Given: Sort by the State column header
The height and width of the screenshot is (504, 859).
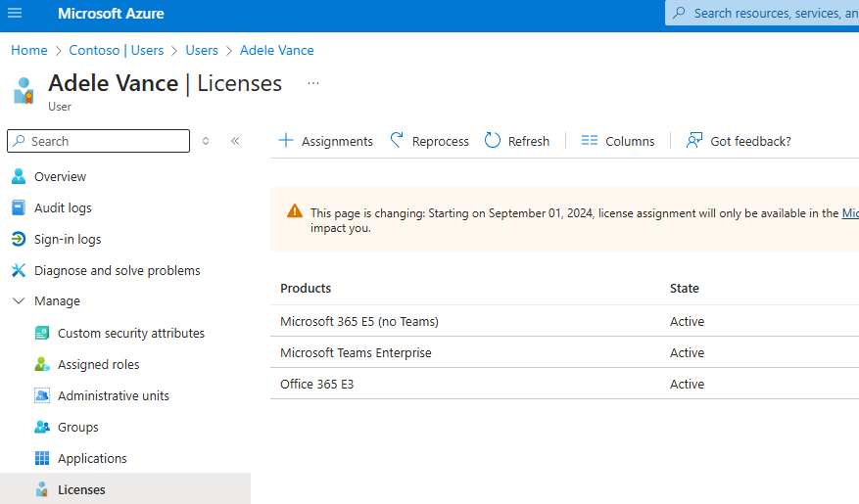Looking at the screenshot, I should (x=685, y=288).
